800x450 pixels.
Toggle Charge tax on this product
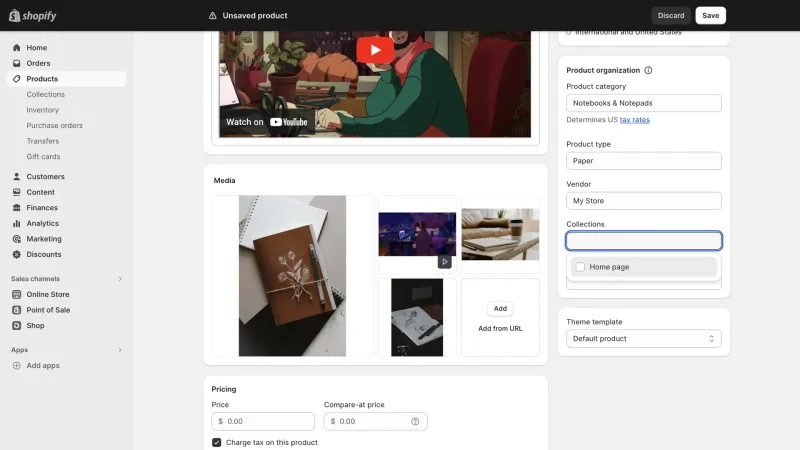click(x=216, y=442)
